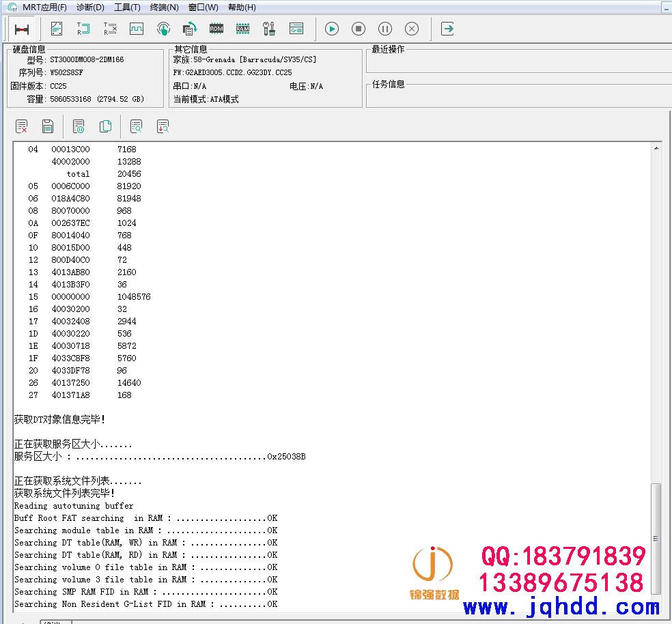Screen dimensions: 672x624
Task: Click the copy with refresh arrow icon
Action: 189,29
